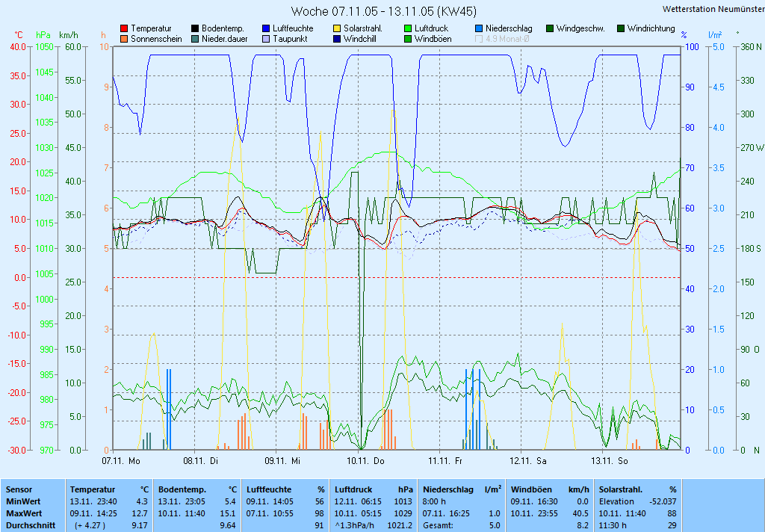Click the Nieder.dauer legend label
Image resolution: width=765 pixels, height=532 pixels.
[x=224, y=39]
